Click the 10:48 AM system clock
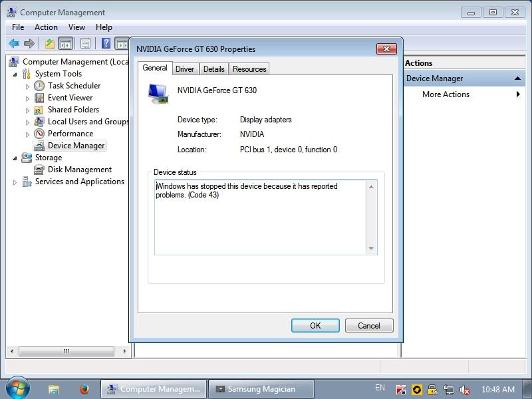 coord(498,389)
